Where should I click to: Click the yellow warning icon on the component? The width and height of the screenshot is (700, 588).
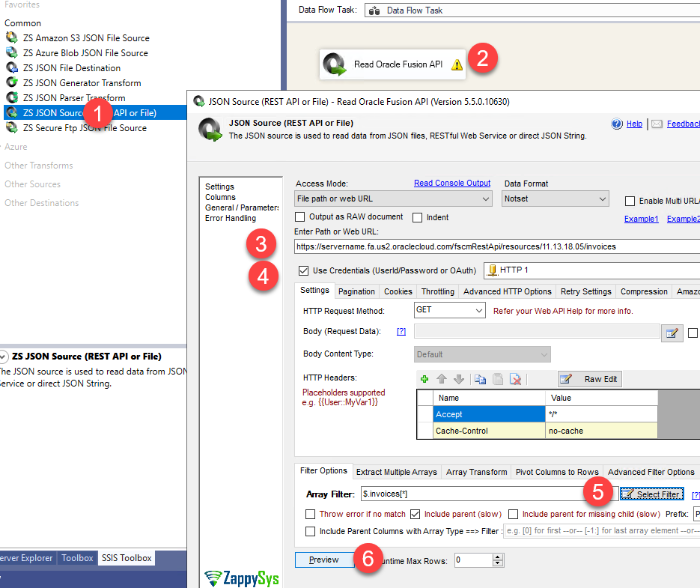[x=457, y=64]
